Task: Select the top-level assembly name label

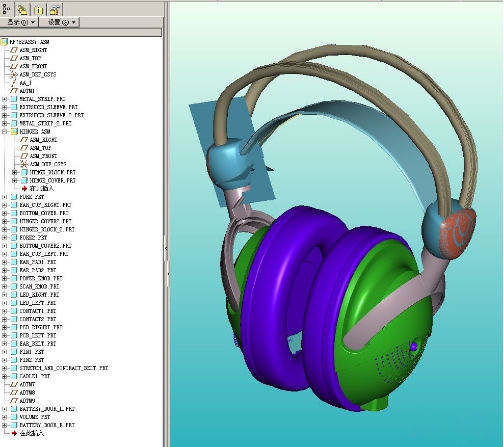Action: coord(29,42)
